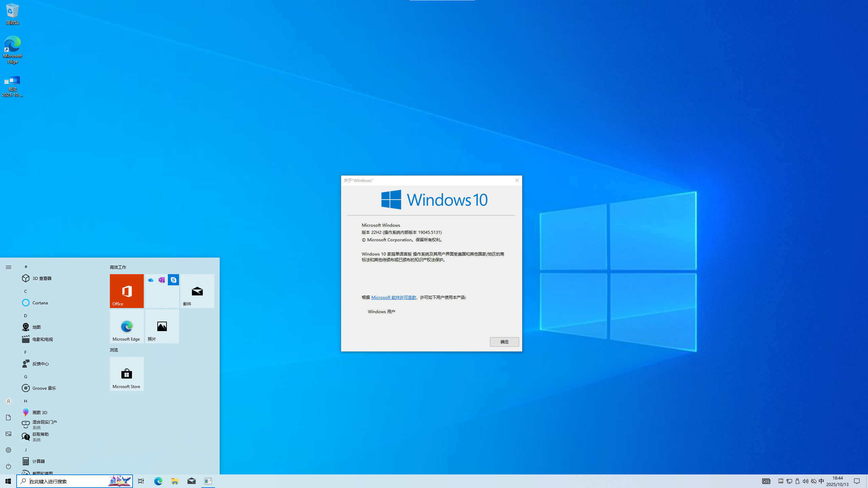This screenshot has height=488, width=868.
Task: Click the C letter header
Action: (x=25, y=291)
